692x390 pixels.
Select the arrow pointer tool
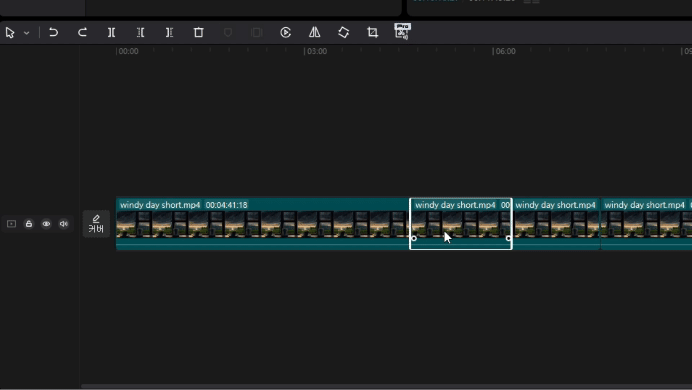click(x=10, y=33)
